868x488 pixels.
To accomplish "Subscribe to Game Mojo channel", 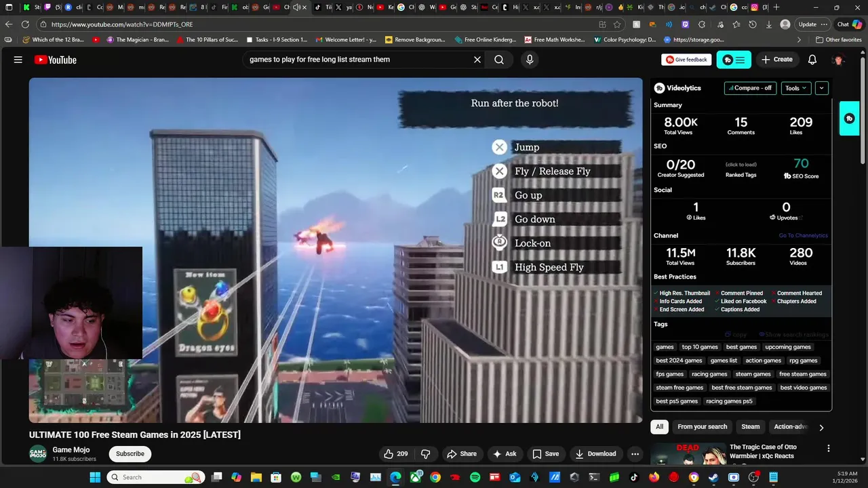I will [130, 453].
